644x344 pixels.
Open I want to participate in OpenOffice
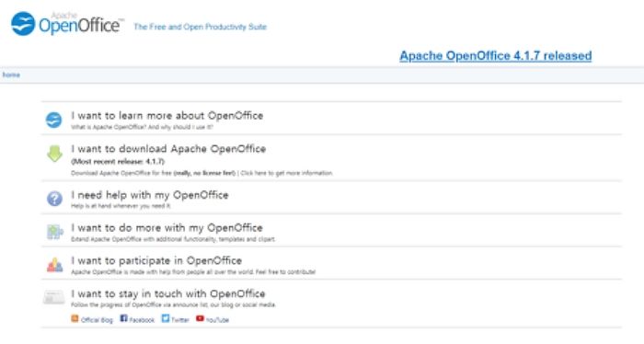156,260
